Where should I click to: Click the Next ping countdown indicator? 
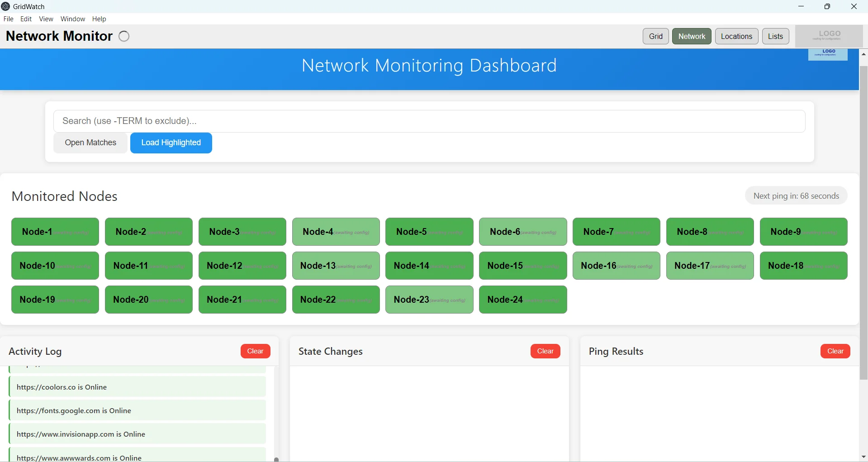pyautogui.click(x=796, y=195)
